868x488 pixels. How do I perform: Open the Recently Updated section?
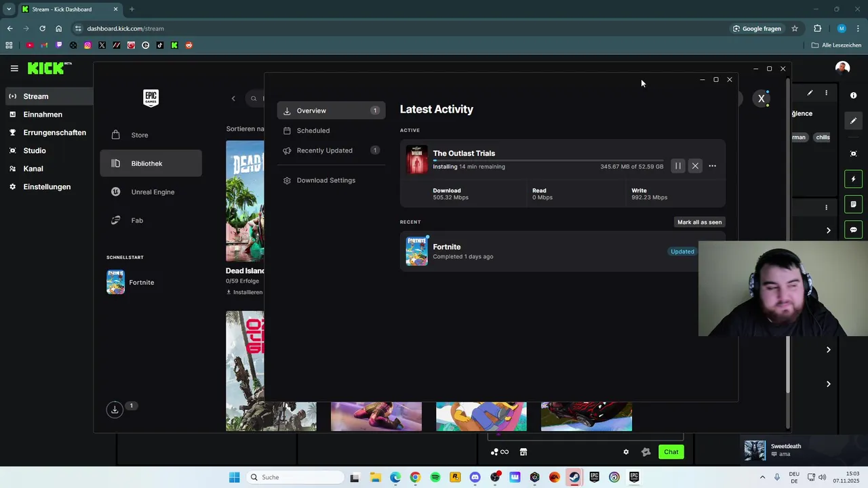point(331,150)
